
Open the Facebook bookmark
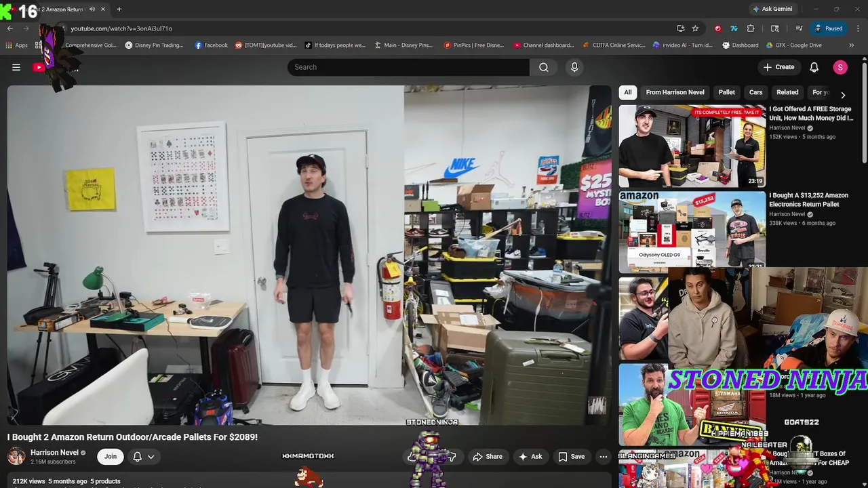pos(211,45)
